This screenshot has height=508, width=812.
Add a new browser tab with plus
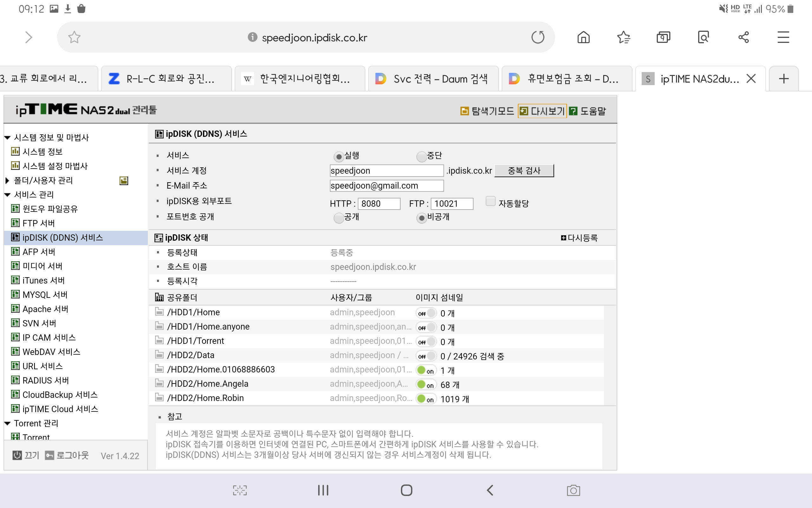784,79
